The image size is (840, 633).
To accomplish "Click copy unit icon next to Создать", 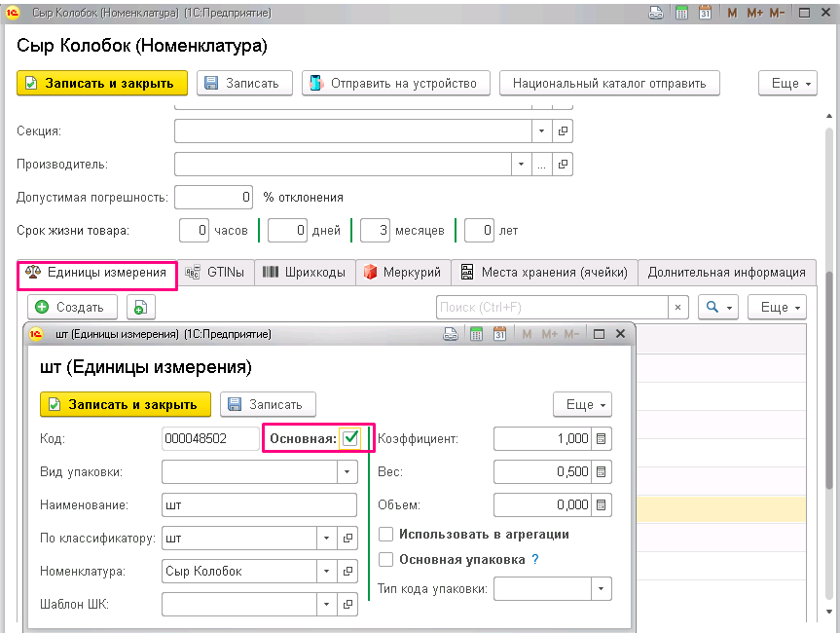I will [x=140, y=307].
